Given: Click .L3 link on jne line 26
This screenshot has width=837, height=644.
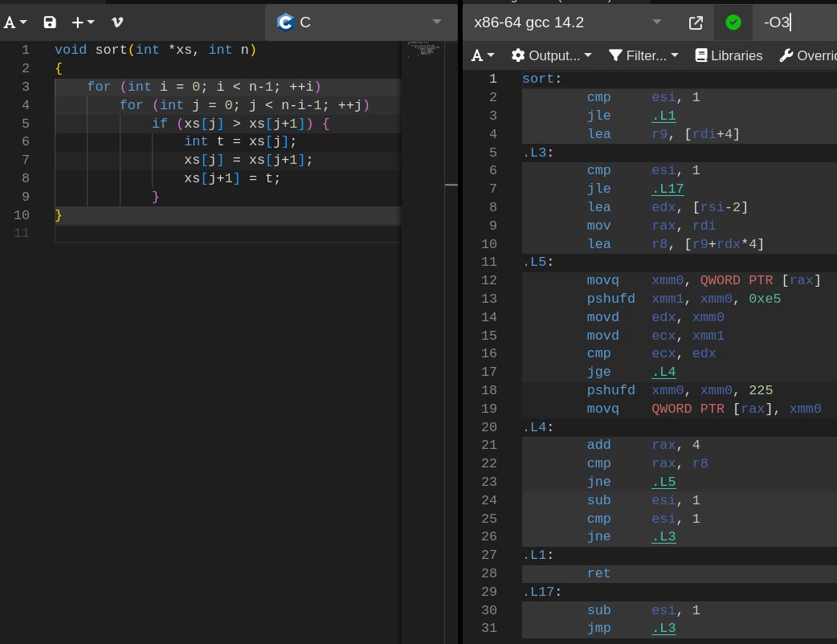Looking at the screenshot, I should (x=663, y=536).
